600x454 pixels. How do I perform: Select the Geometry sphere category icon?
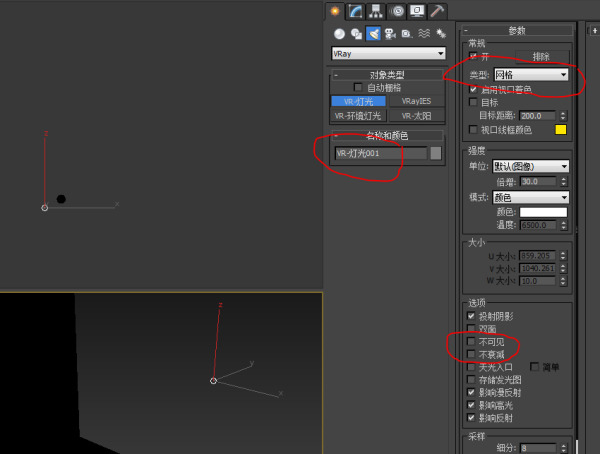pyautogui.click(x=339, y=34)
